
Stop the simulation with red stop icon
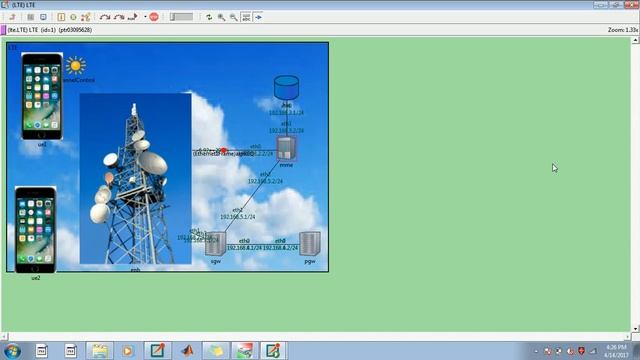pos(154,17)
